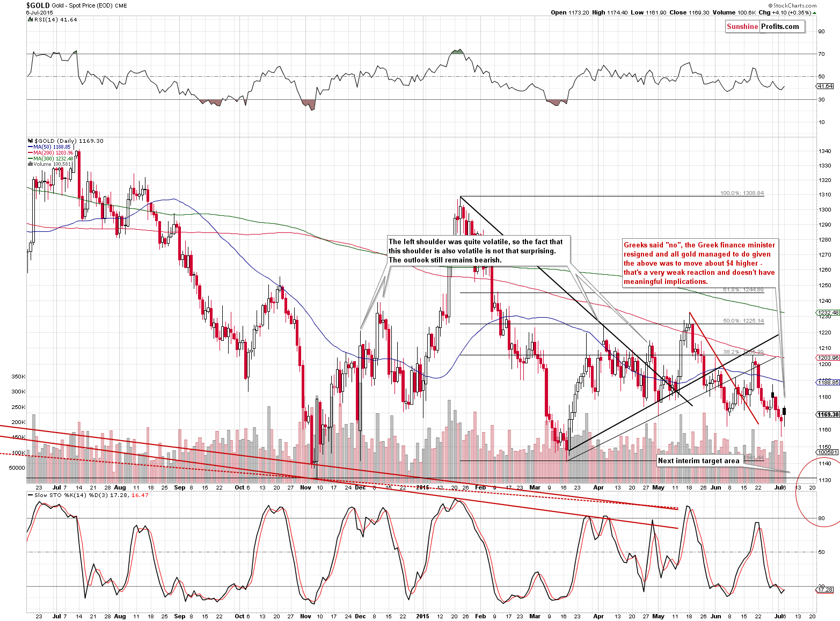The width and height of the screenshot is (840, 621).
Task: Click the Chg +4.10 (+0.35%) header value
Action: click(787, 12)
